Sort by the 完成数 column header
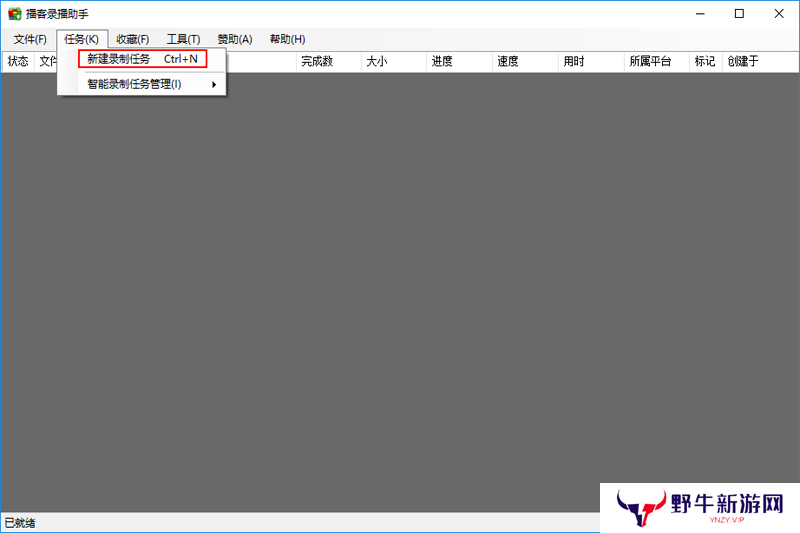This screenshot has width=800, height=533. 329,62
